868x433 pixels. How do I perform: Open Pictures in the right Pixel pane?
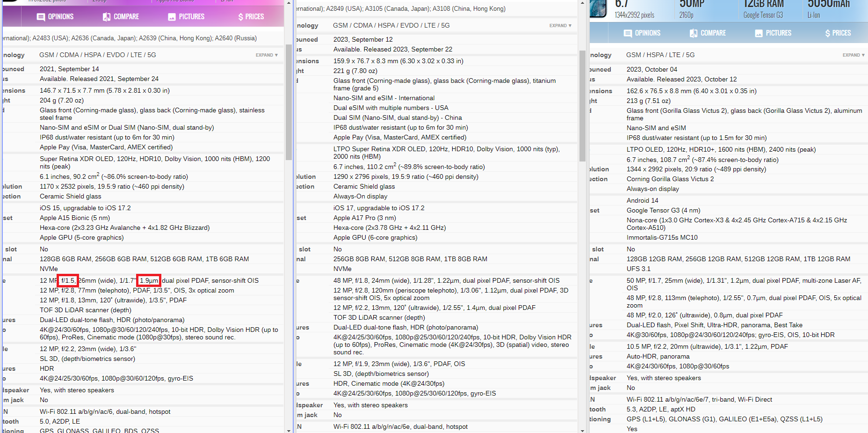(773, 33)
